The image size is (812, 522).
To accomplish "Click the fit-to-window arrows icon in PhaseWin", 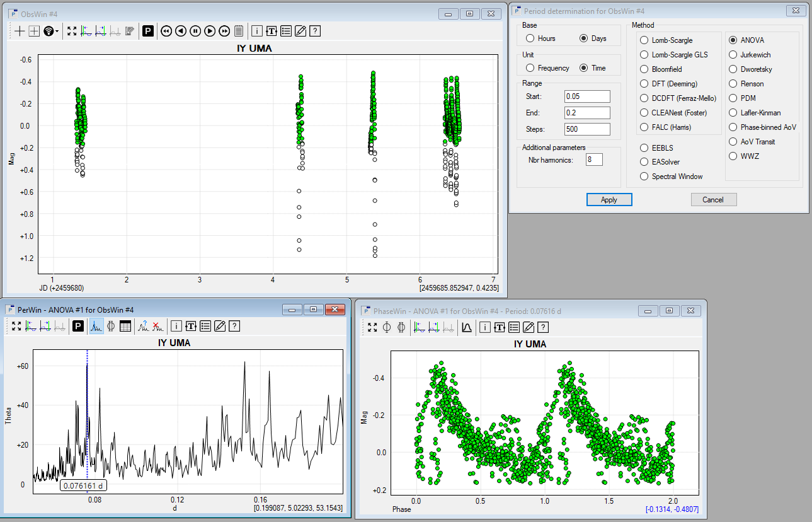I will click(x=372, y=327).
